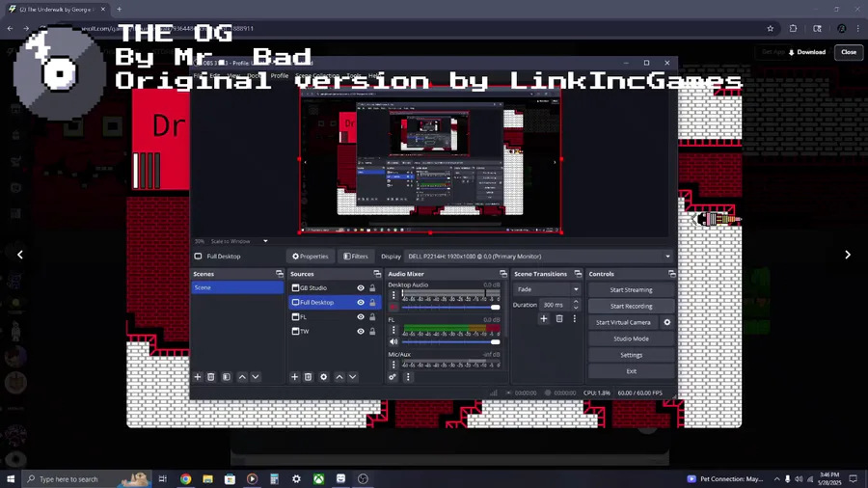The height and width of the screenshot is (488, 868).
Task: Open OBS Settings button
Action: click(x=631, y=355)
